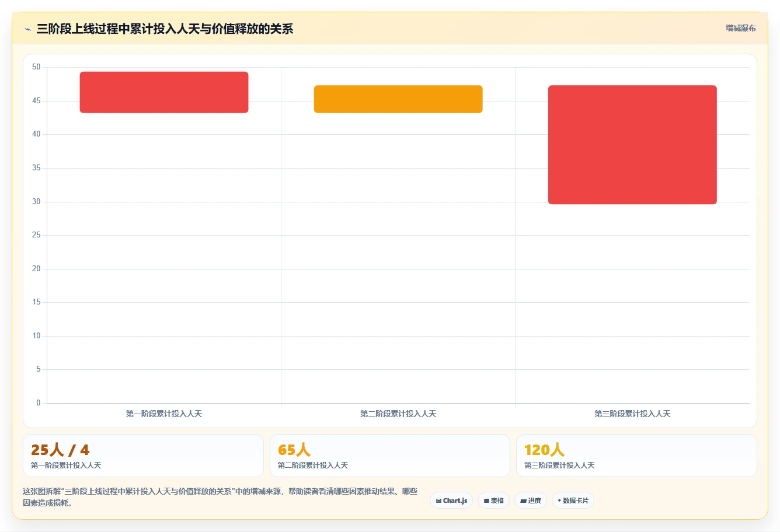Open the 65人 data card
Viewport: 780px width, 532px height.
[390, 456]
